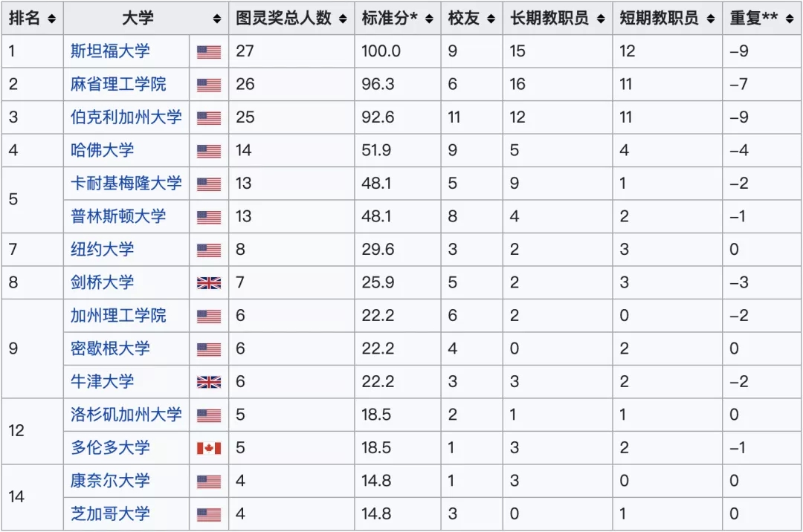This screenshot has width=803, height=532.
Task: Click sort arrows in 校友 header
Action: click(x=491, y=19)
